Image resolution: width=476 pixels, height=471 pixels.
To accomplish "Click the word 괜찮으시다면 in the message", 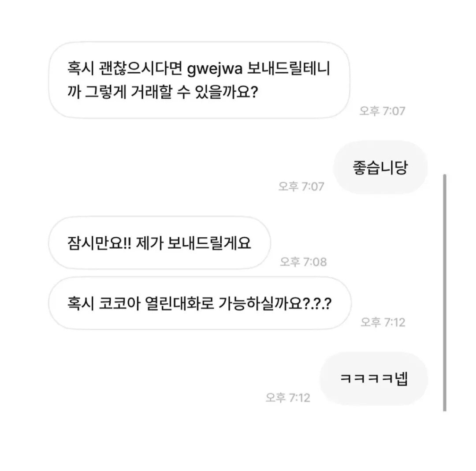I will [x=141, y=68].
